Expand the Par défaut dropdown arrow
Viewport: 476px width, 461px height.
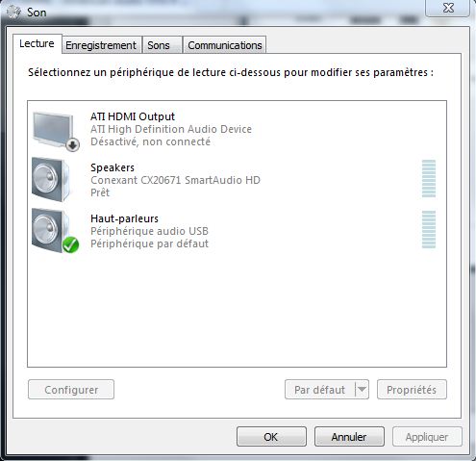[x=363, y=390]
